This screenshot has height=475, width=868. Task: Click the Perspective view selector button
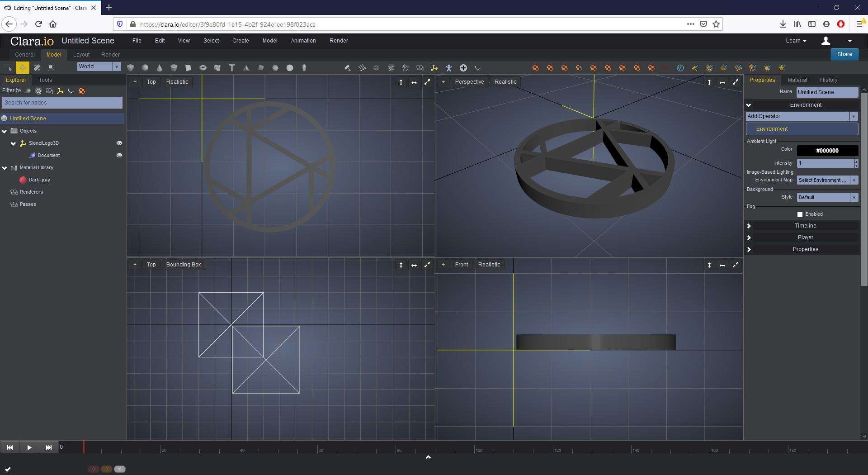pyautogui.click(x=469, y=82)
